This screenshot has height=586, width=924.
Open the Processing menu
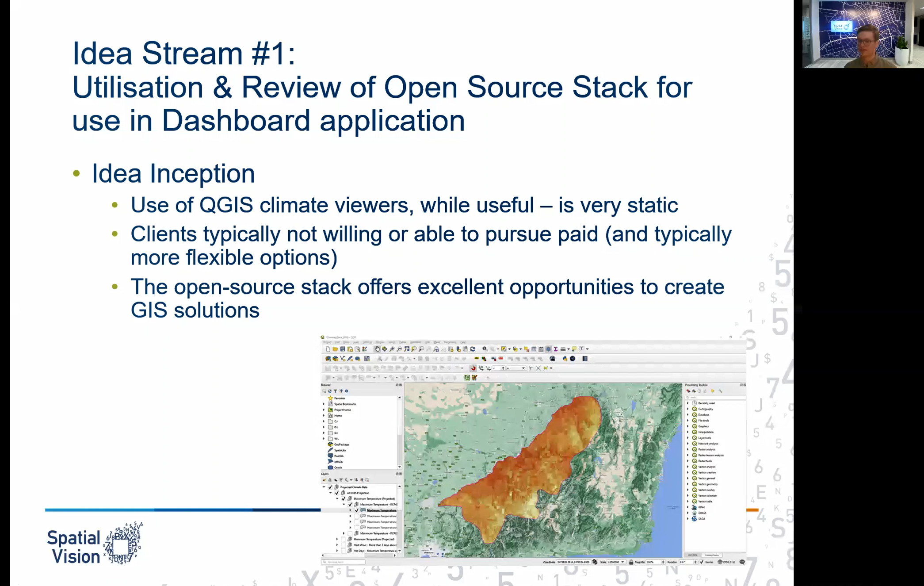coord(450,342)
